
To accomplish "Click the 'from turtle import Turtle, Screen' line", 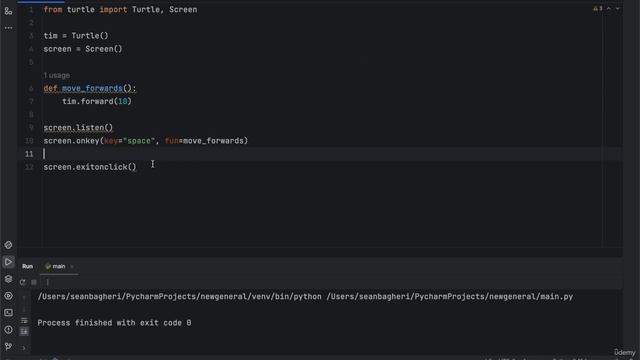I will 120,9.
